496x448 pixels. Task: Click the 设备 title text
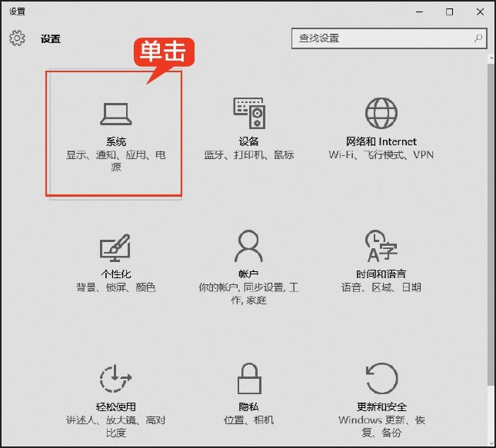(248, 141)
